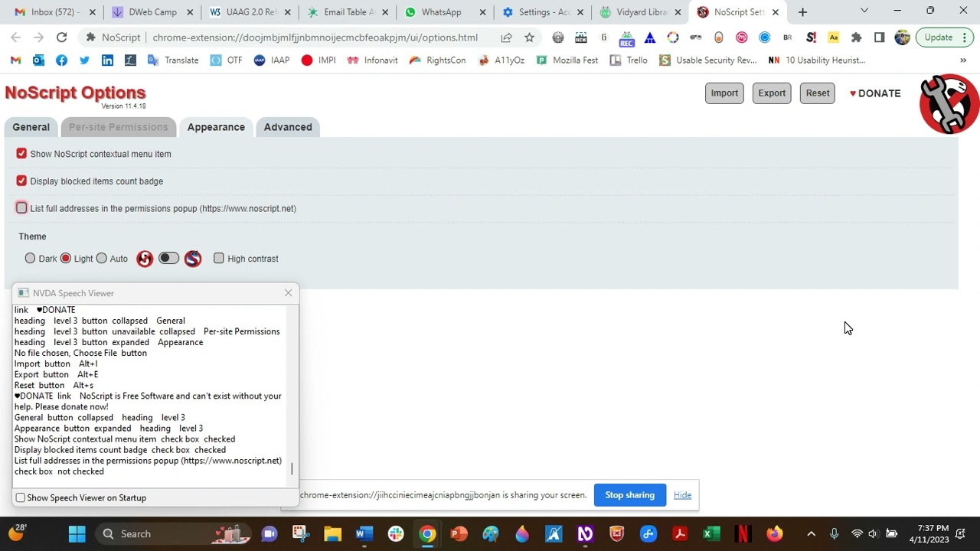980x551 pixels.
Task: Show more bookmarks with double chevron
Action: (963, 60)
